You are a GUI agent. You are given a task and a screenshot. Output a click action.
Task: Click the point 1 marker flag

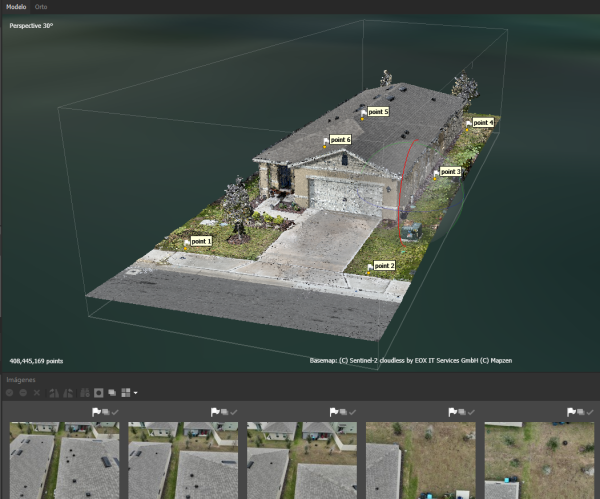186,241
